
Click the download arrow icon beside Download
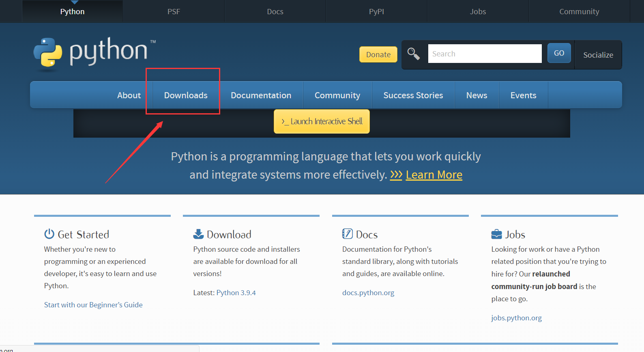click(198, 234)
